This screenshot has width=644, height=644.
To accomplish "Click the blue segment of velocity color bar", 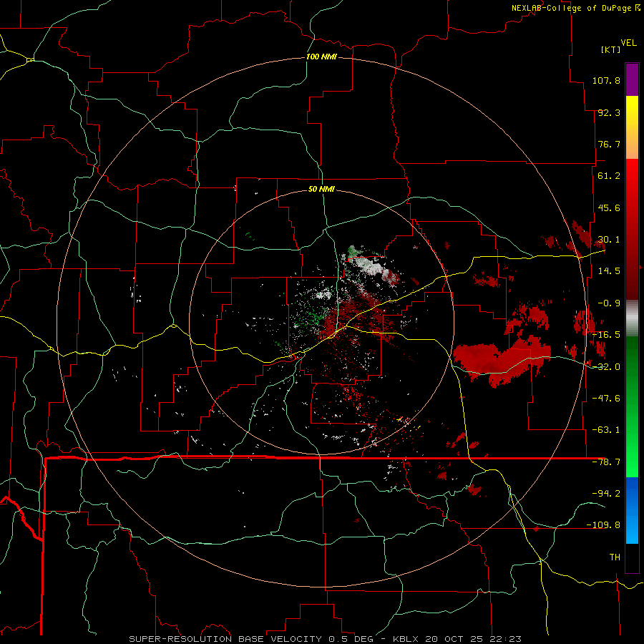I will (632, 510).
